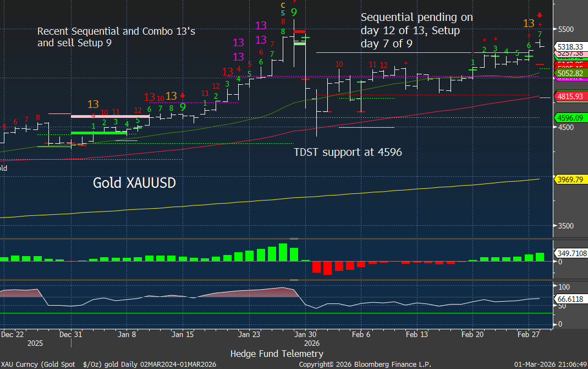
Task: Click the Jan 30 date label on the axis
Action: [305, 334]
